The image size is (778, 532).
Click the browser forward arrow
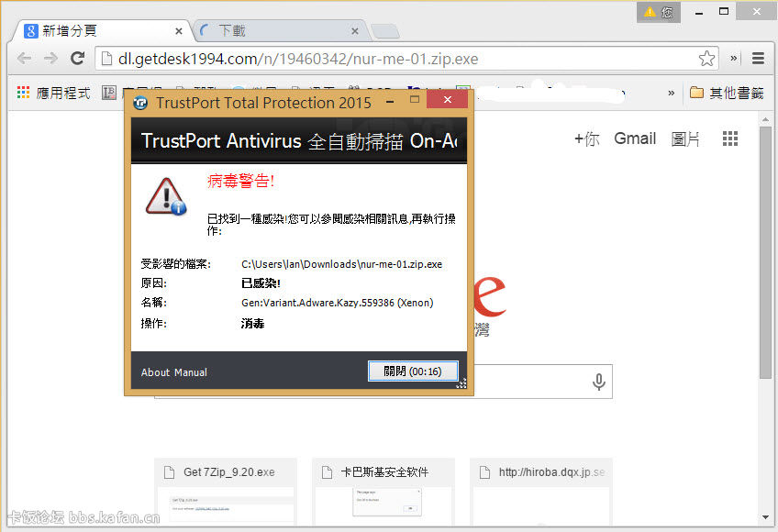coord(51,59)
